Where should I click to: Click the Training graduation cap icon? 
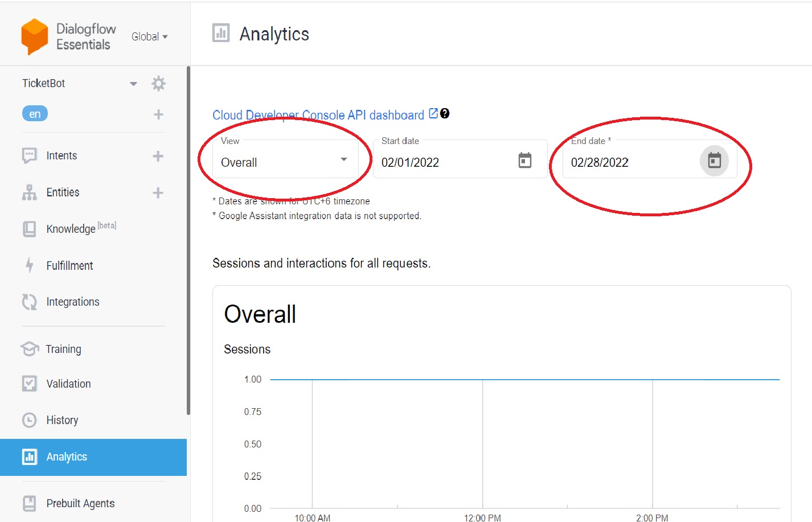pyautogui.click(x=29, y=349)
